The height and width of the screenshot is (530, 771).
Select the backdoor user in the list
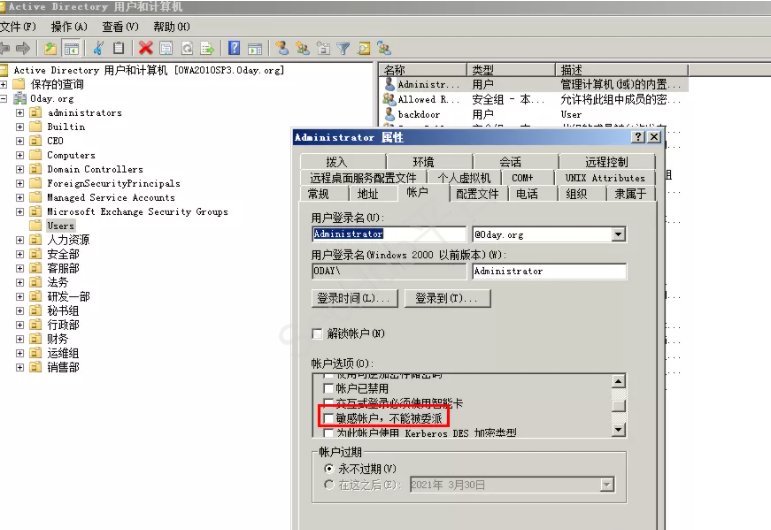click(420, 115)
